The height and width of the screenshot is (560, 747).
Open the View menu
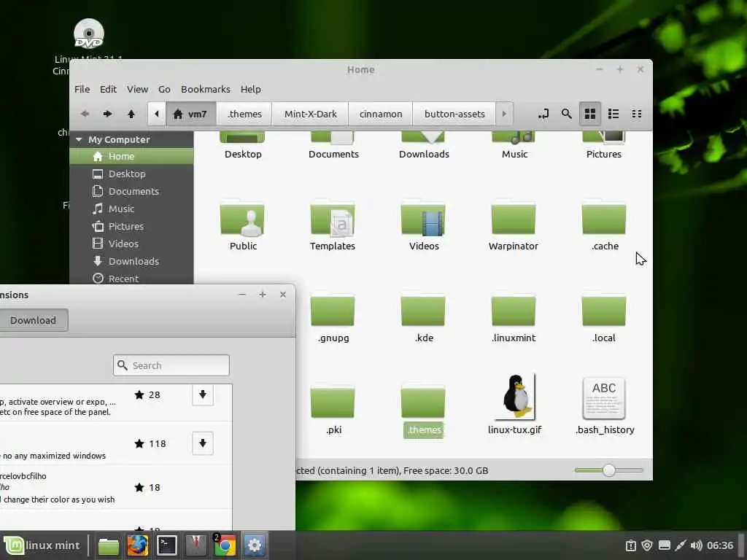click(x=137, y=89)
